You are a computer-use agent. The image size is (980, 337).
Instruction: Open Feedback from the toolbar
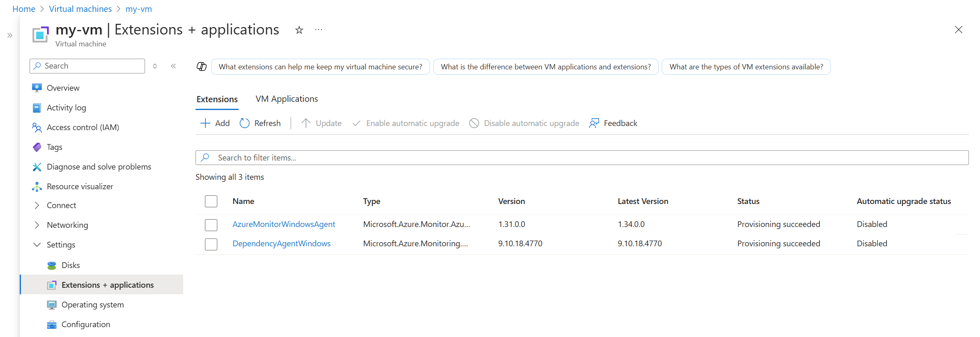tap(613, 123)
